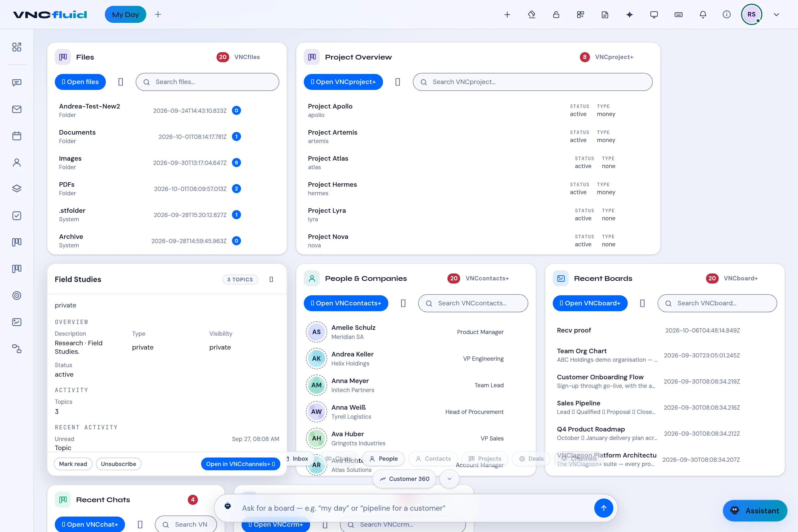Click the Open VNCcontacts+ button
This screenshot has height=532, width=798.
[x=346, y=303]
